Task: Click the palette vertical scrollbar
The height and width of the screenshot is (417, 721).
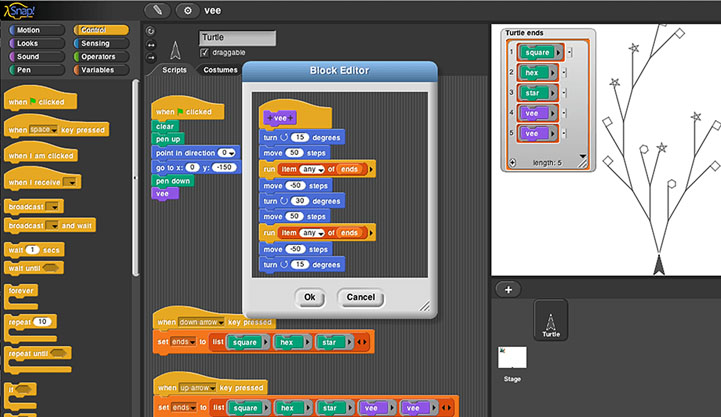Action: pos(135,177)
